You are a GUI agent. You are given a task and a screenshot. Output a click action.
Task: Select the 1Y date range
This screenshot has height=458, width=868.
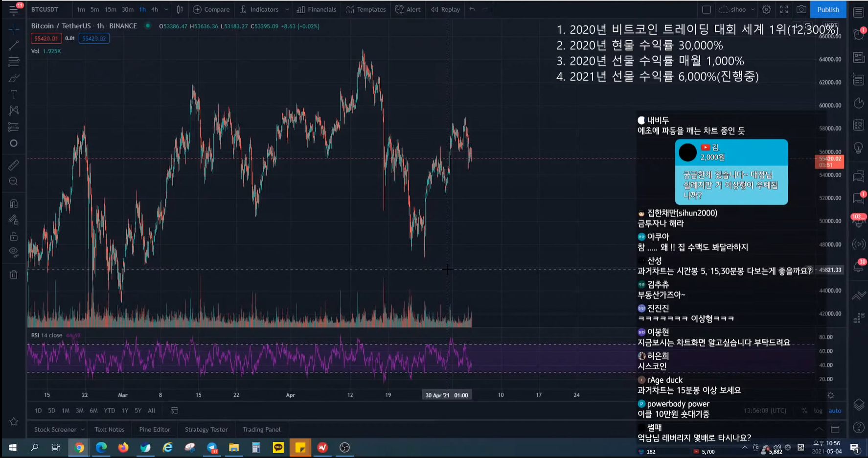point(125,411)
